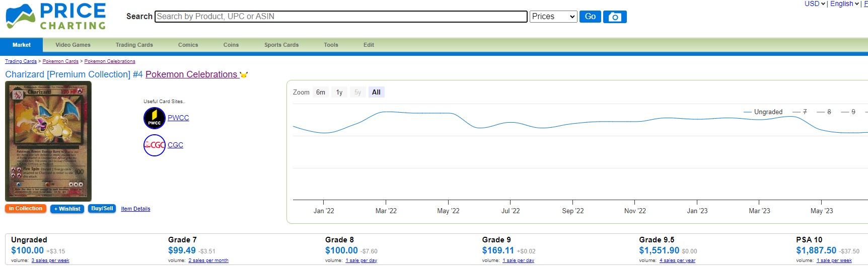Open the USD currency dropdown

click(x=814, y=4)
